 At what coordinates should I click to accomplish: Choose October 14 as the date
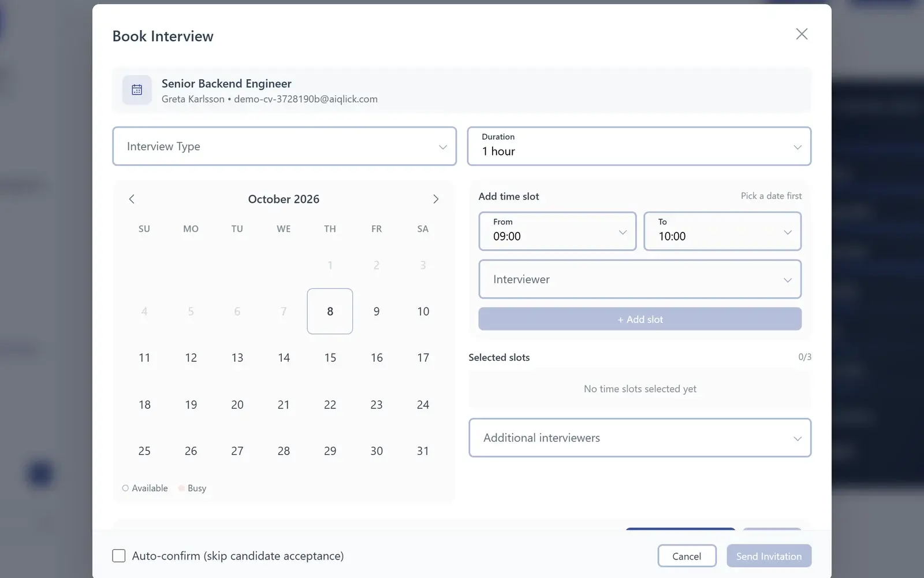click(x=284, y=358)
